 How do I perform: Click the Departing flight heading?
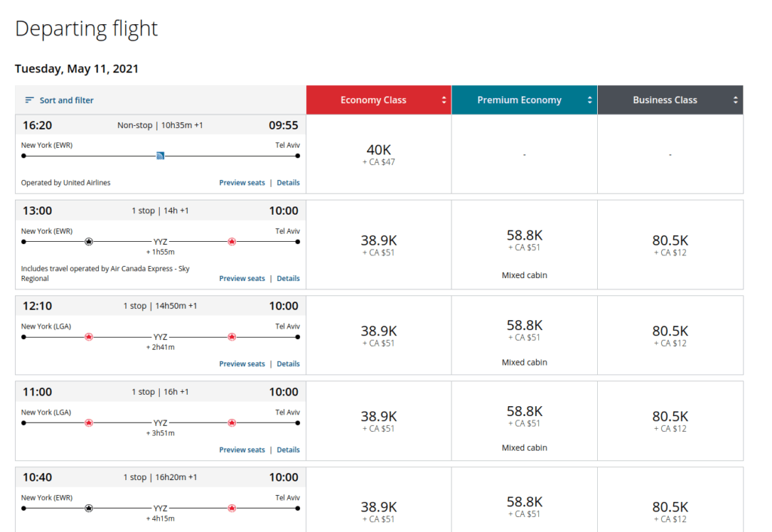(86, 29)
